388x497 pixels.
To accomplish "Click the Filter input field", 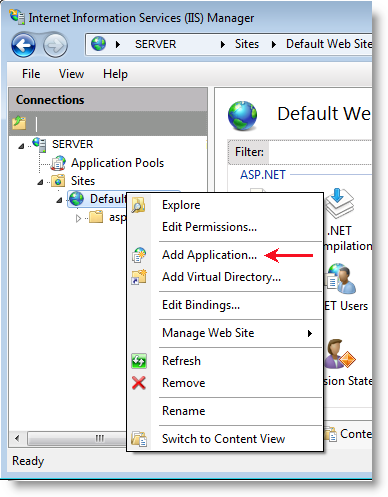I will pos(320,152).
